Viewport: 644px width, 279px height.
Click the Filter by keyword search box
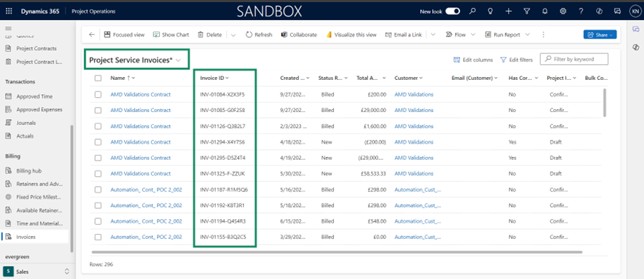(x=574, y=59)
